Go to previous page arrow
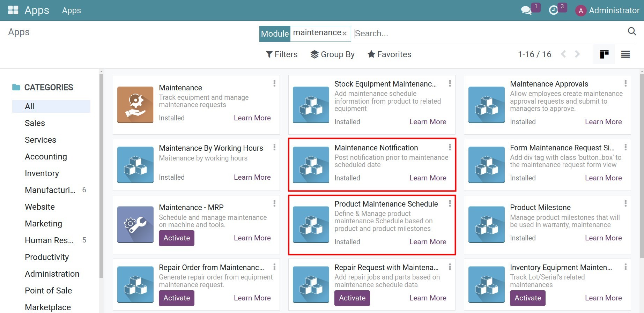 (x=563, y=54)
